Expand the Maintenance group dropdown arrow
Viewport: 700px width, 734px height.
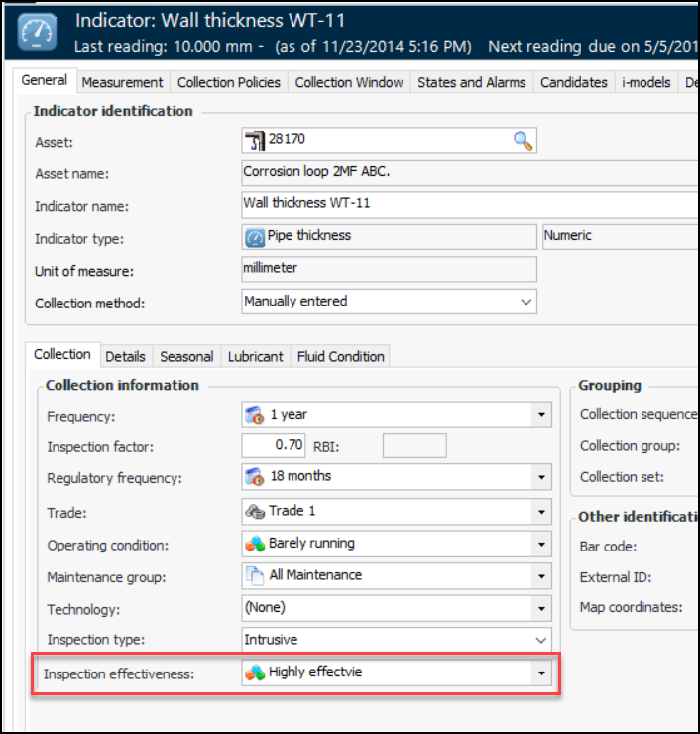541,576
